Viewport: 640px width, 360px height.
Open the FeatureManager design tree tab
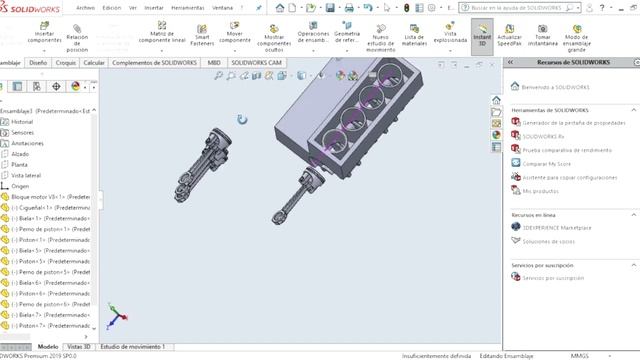[x=2, y=86]
